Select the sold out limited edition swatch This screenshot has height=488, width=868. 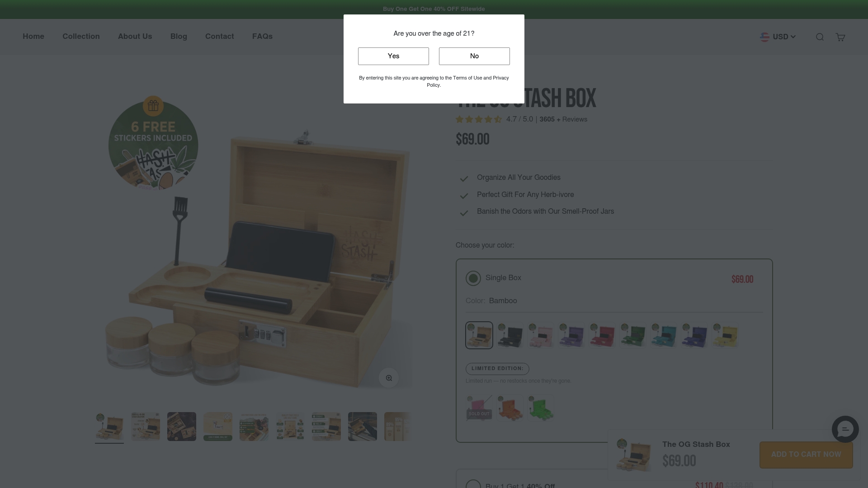coord(479,408)
